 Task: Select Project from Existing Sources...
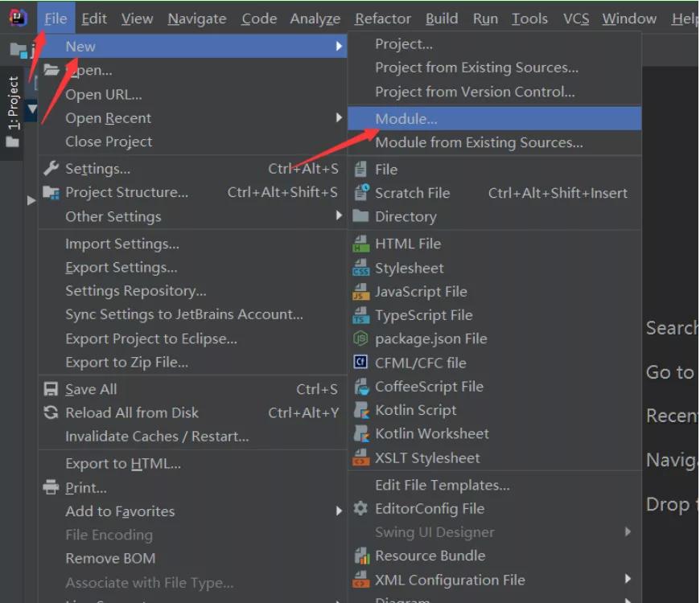point(494,68)
